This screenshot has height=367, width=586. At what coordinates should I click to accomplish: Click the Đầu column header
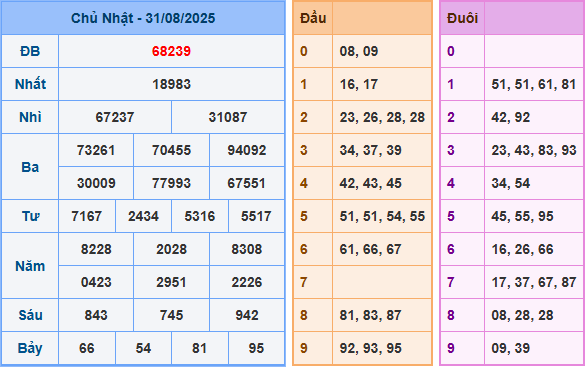click(x=313, y=18)
